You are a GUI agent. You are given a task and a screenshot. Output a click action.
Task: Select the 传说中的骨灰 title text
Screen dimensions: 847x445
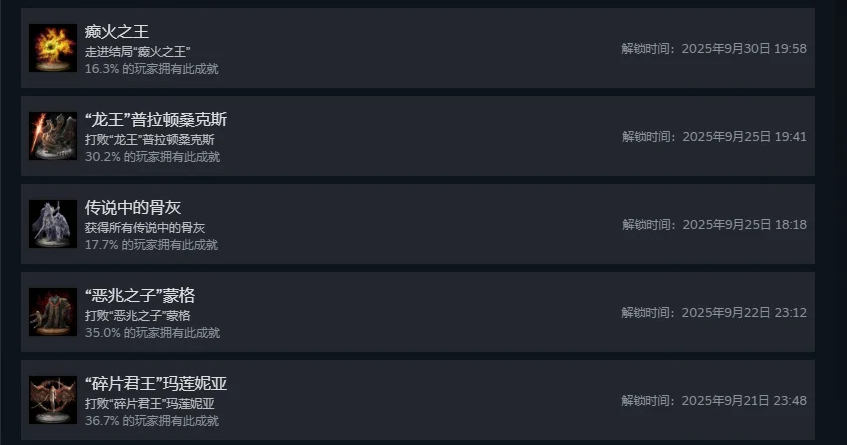pyautogui.click(x=132, y=207)
